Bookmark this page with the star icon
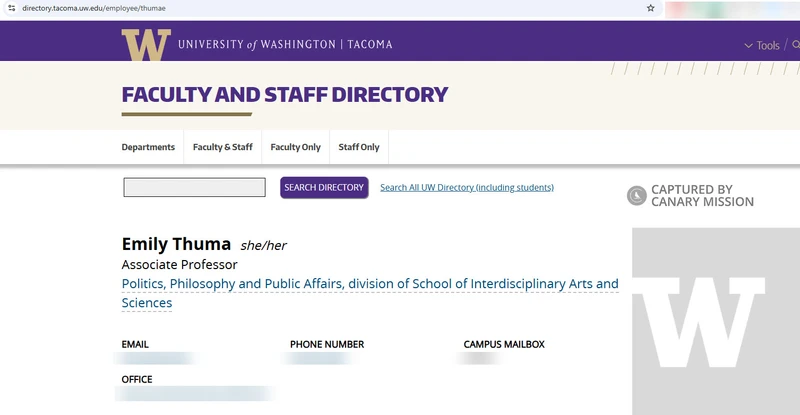Screen dimensions: 800x415 coord(651,7)
